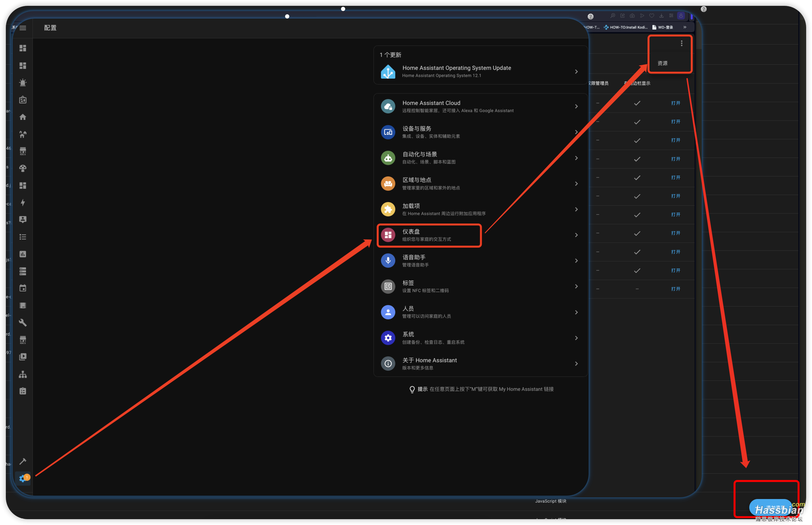Open the browser sliders settings icon
The width and height of the screenshot is (812, 525).
[x=671, y=16]
